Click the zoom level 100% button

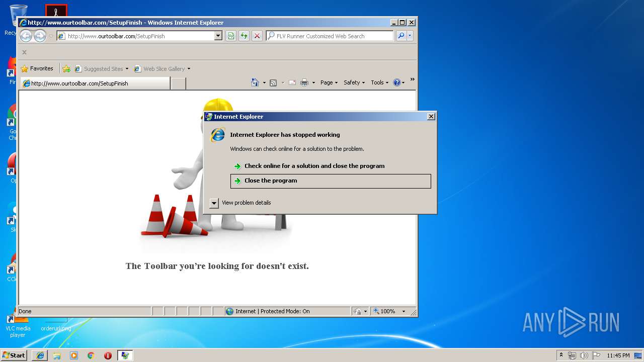(384, 311)
